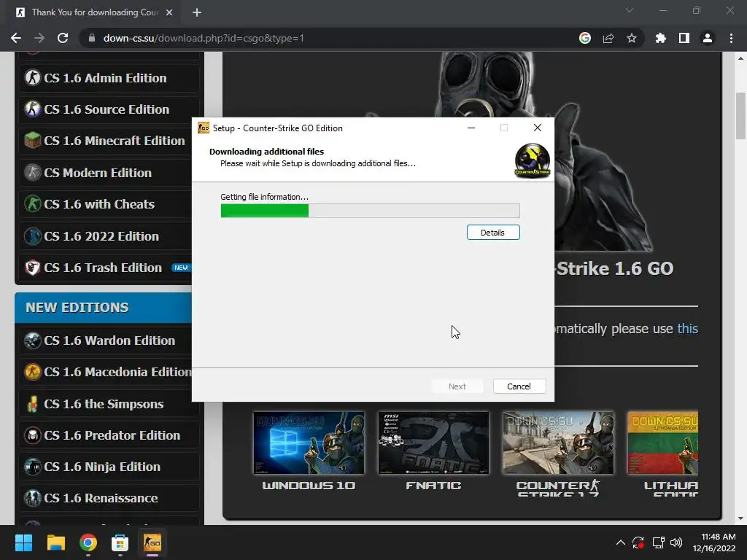Click the download progress bar
The width and height of the screenshot is (747, 560).
(370, 211)
